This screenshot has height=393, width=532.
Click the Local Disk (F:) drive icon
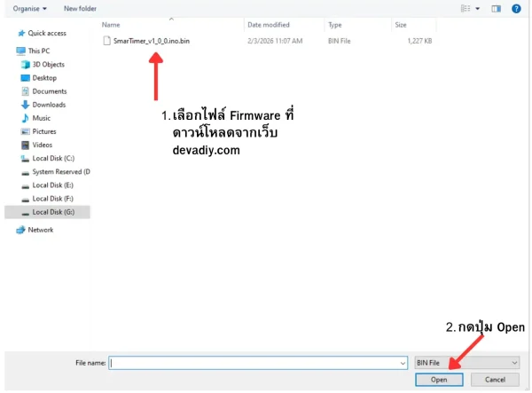point(25,200)
